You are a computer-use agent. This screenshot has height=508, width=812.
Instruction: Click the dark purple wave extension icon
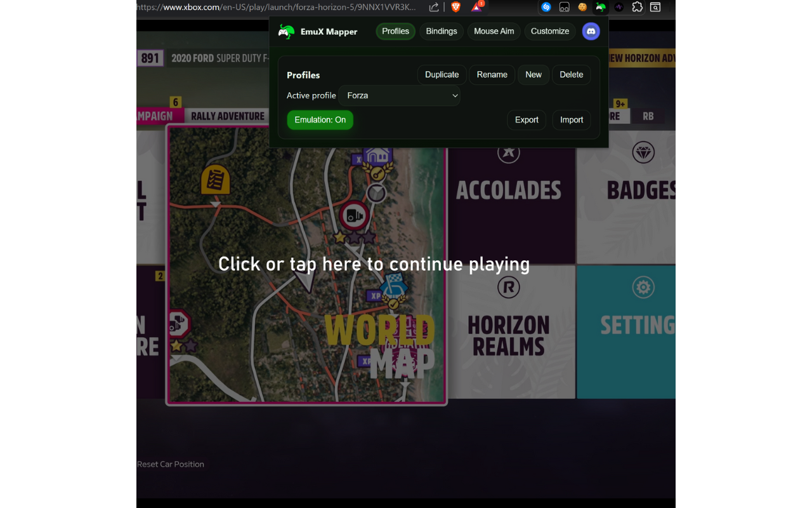coord(618,8)
